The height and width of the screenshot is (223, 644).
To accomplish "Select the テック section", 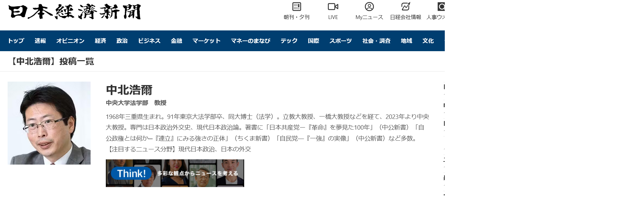I will tap(289, 41).
